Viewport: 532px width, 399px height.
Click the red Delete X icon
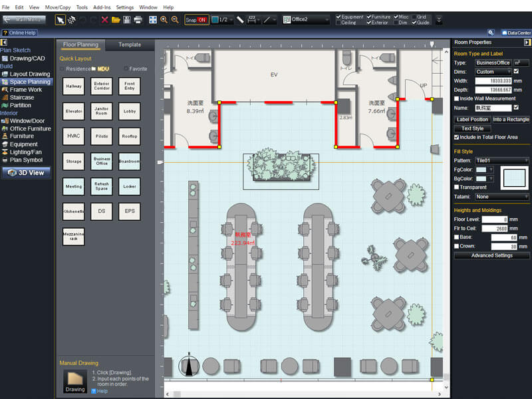(x=104, y=20)
